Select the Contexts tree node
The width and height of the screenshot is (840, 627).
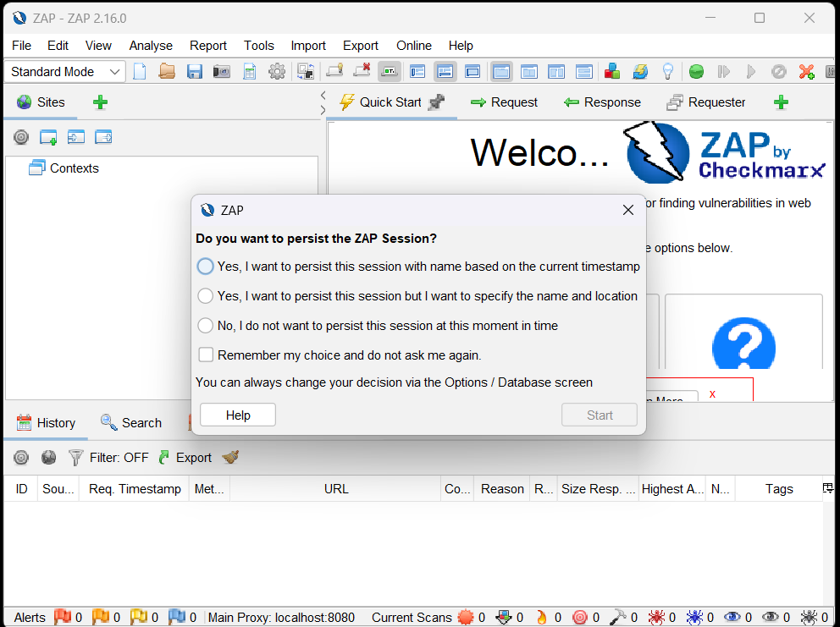coord(64,168)
